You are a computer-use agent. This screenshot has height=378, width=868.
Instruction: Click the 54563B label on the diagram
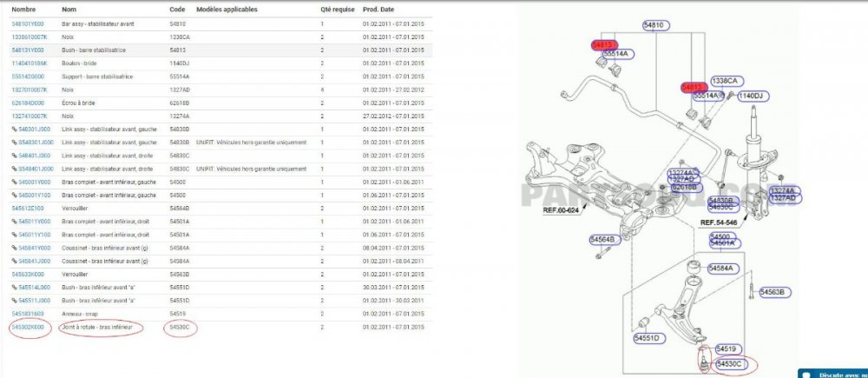point(775,292)
